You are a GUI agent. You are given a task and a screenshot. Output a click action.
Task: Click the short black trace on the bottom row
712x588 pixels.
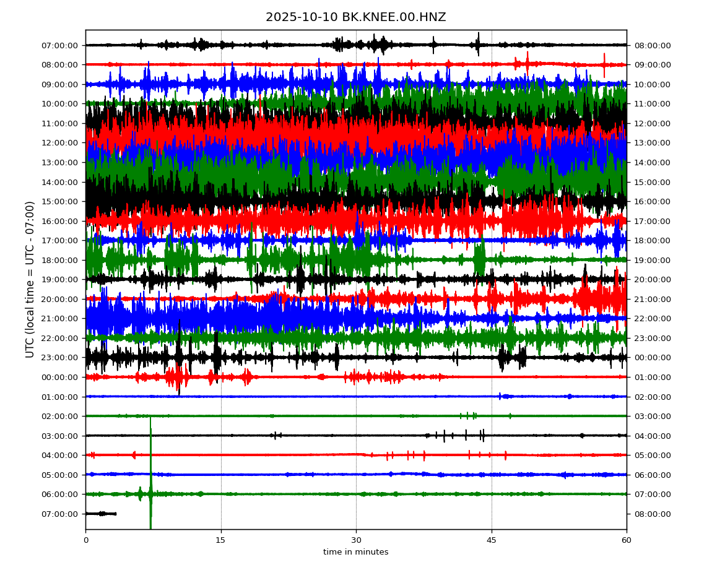click(100, 514)
